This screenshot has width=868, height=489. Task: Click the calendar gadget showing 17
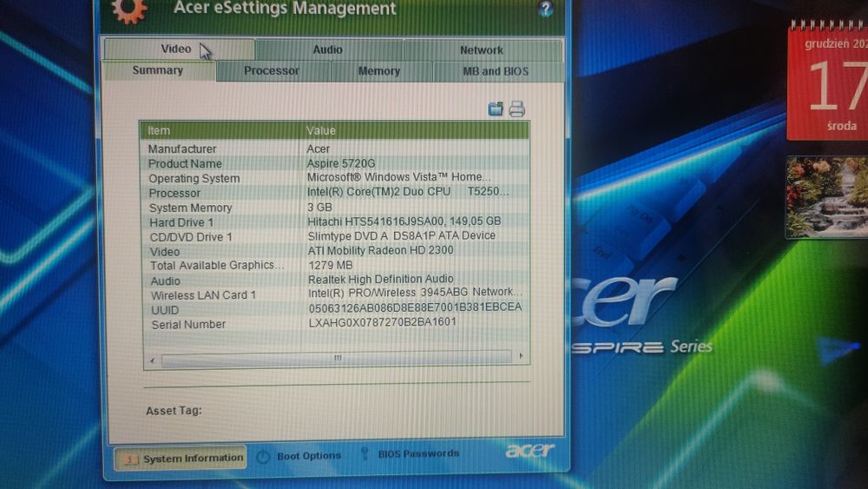[828, 82]
